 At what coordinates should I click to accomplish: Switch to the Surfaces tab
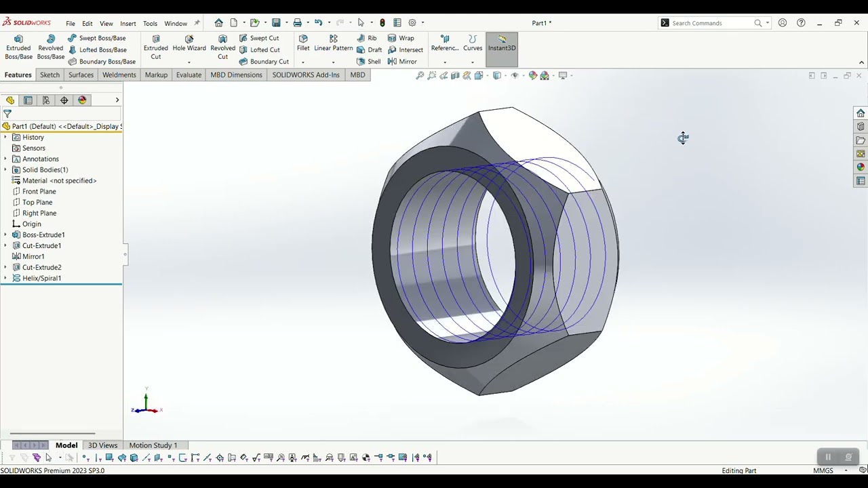pyautogui.click(x=81, y=75)
